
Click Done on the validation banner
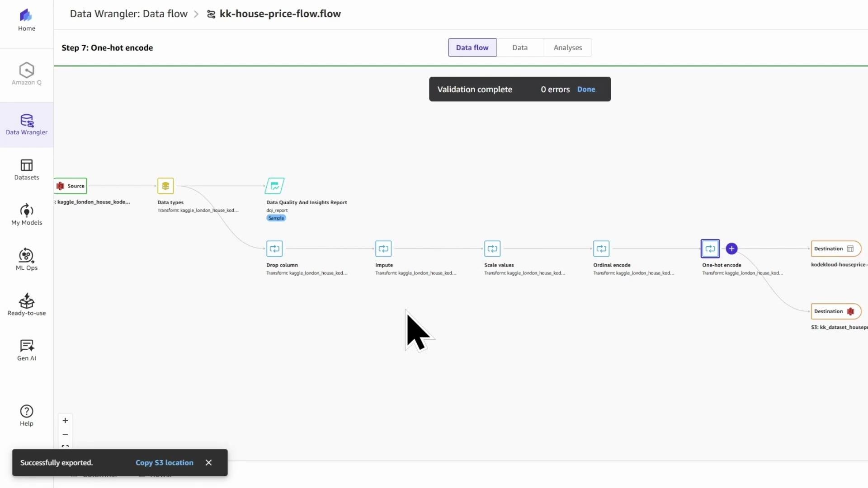point(586,89)
